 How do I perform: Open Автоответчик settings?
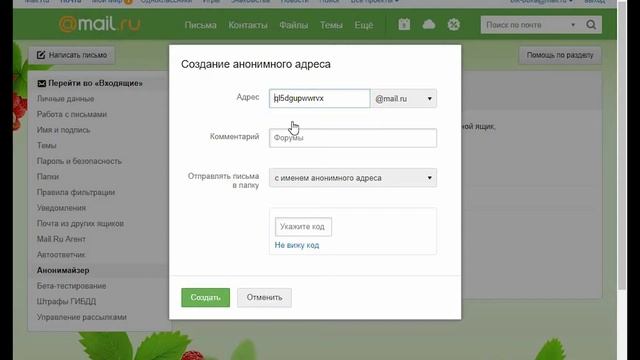pos(61,255)
